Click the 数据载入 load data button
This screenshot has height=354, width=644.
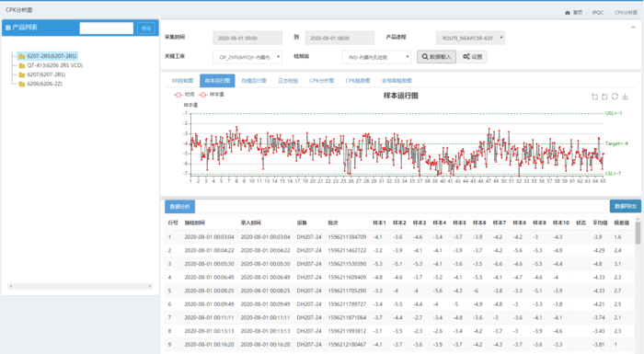point(436,57)
